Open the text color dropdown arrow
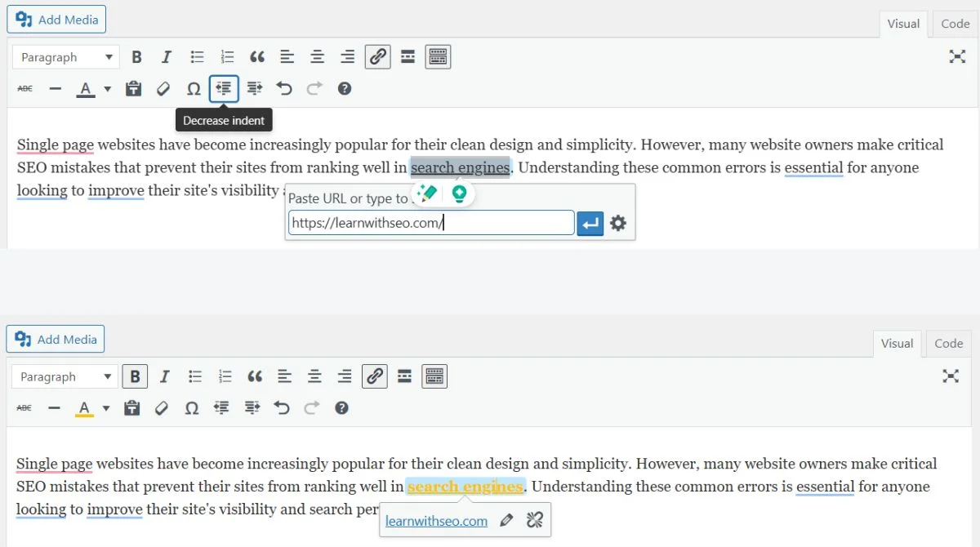 point(107,88)
